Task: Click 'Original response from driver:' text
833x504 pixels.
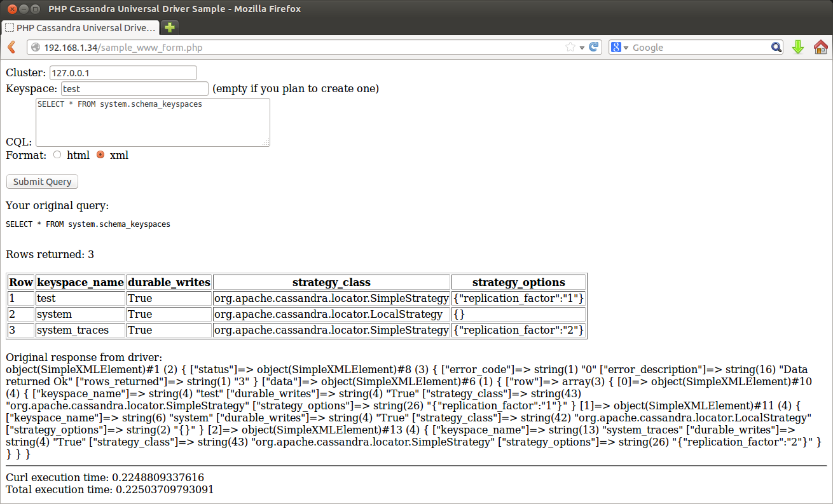Action: click(x=84, y=357)
